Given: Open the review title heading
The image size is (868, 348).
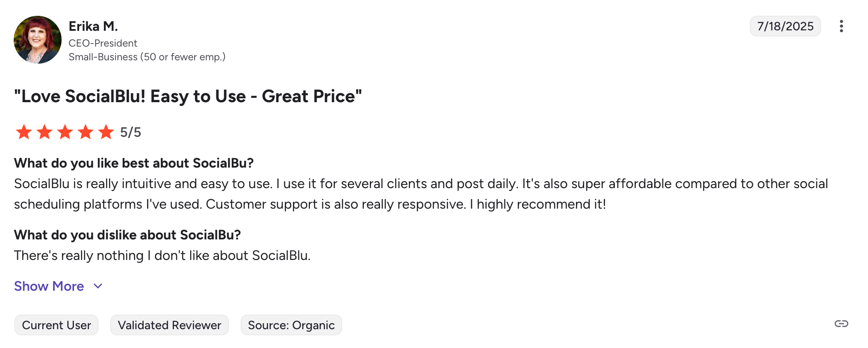Looking at the screenshot, I should pos(188,97).
